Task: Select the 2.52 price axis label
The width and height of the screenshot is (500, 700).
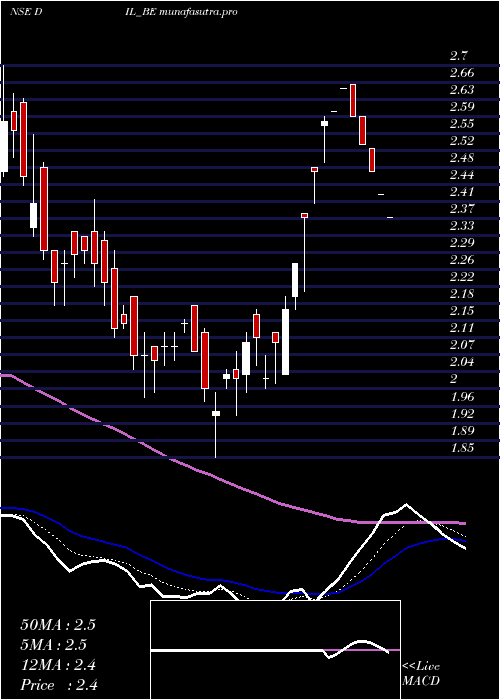Action: 462,141
